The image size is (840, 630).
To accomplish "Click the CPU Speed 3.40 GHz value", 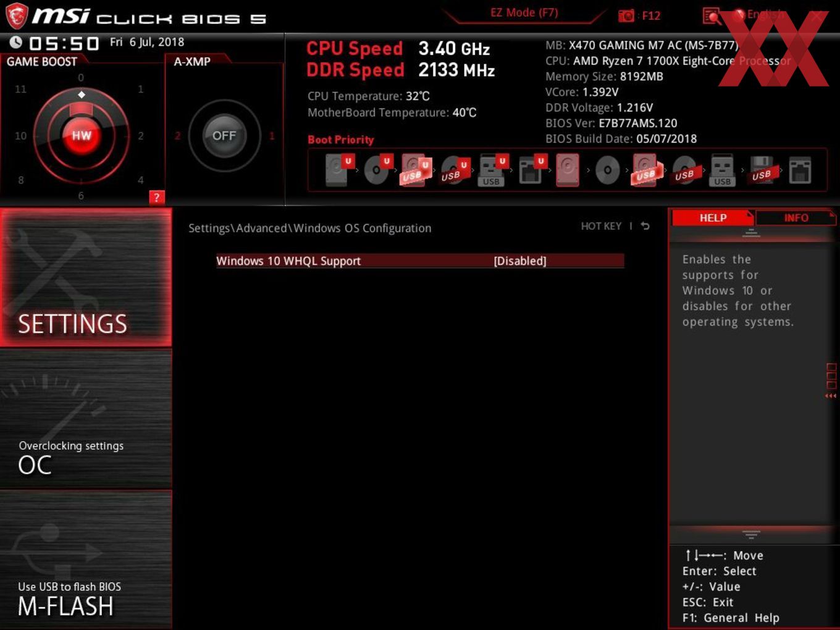I will [454, 48].
